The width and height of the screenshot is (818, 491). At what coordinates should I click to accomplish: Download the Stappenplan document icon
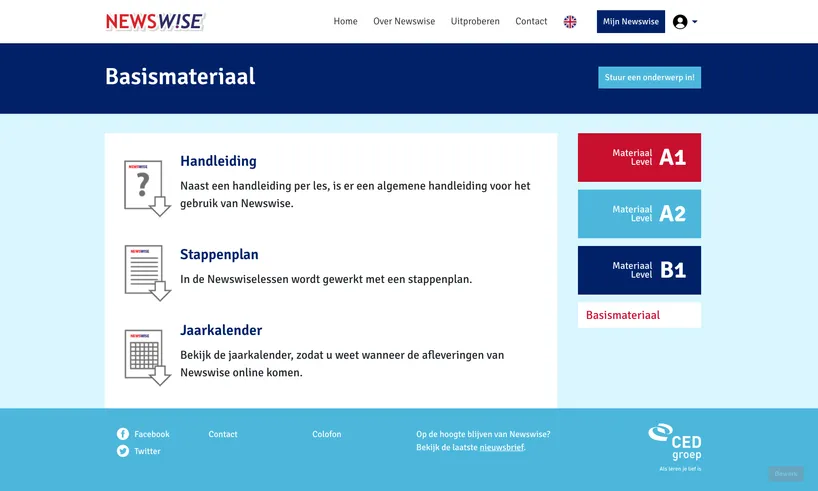point(147,272)
